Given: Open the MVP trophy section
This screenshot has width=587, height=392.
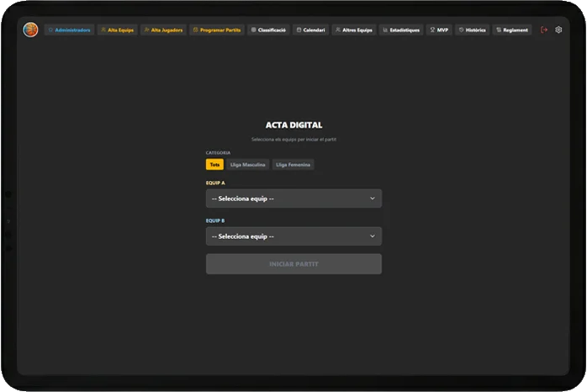Looking at the screenshot, I should [x=439, y=29].
